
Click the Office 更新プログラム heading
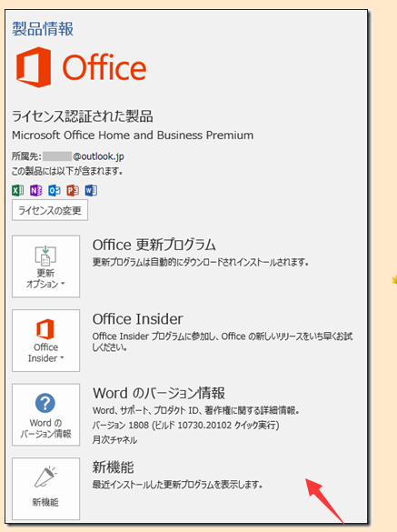pyautogui.click(x=154, y=245)
